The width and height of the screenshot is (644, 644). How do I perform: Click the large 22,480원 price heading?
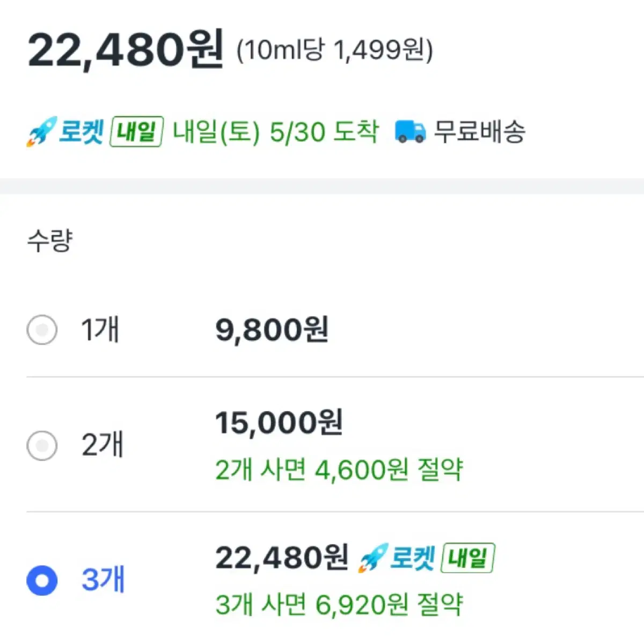coord(126,50)
